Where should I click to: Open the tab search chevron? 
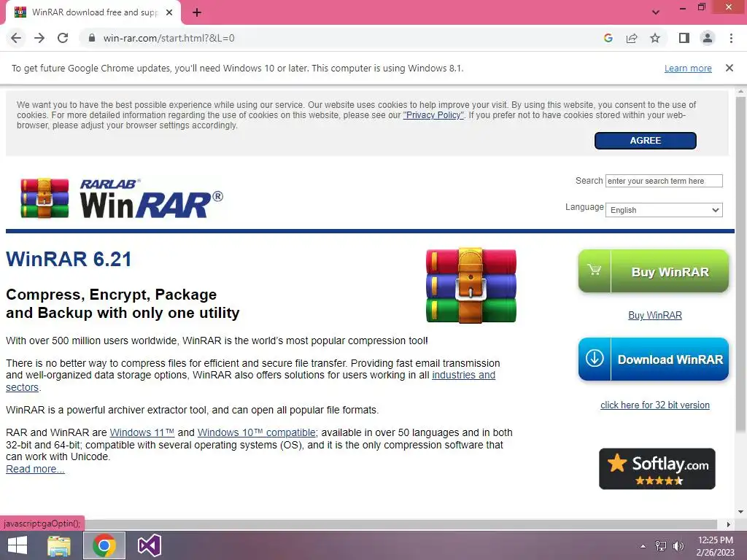pyautogui.click(x=656, y=12)
